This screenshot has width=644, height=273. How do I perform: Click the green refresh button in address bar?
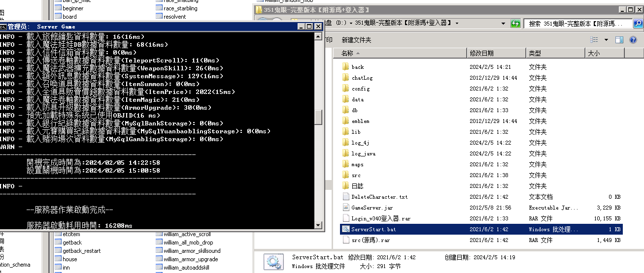(x=515, y=23)
